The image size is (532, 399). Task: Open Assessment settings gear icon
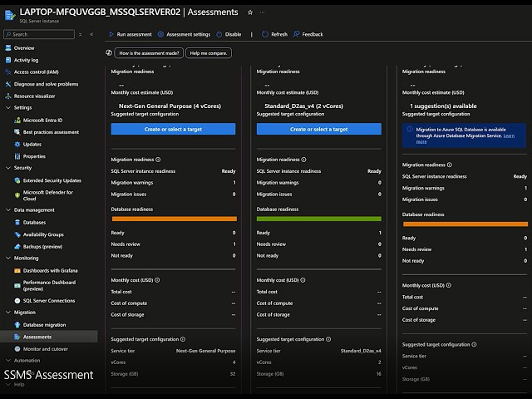coord(160,34)
